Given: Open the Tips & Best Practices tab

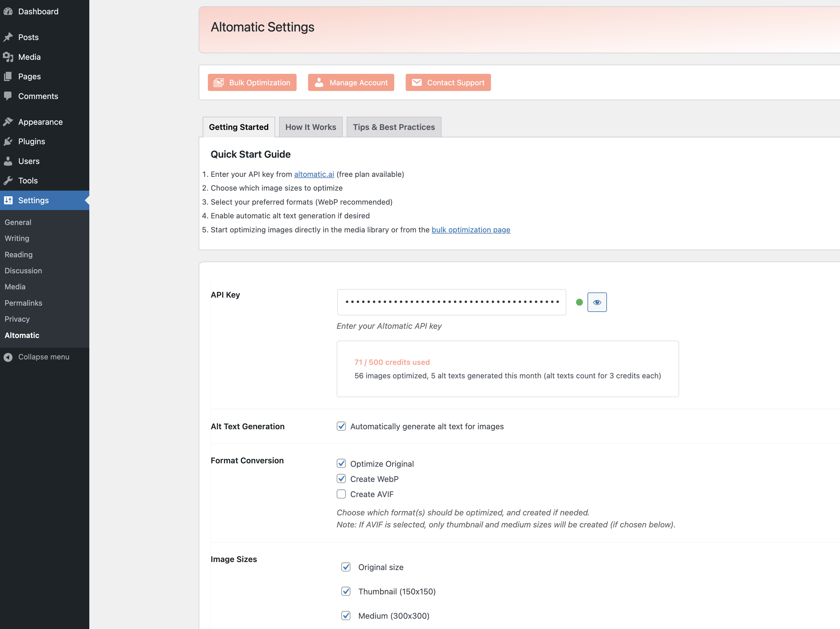Looking at the screenshot, I should (394, 127).
